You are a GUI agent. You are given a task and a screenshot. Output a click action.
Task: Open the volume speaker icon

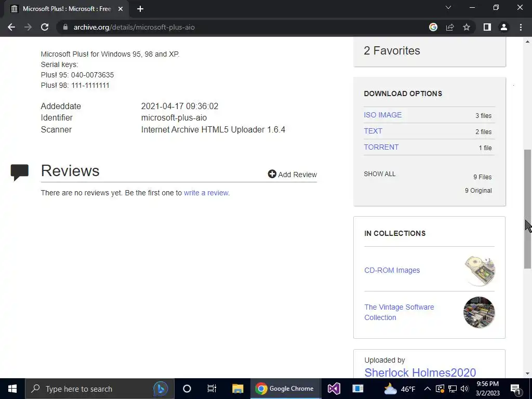464,389
